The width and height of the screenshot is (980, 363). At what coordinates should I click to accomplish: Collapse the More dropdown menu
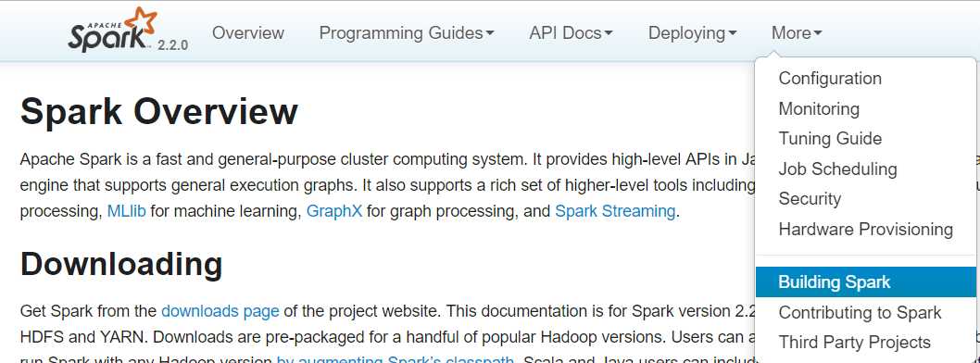pos(797,32)
